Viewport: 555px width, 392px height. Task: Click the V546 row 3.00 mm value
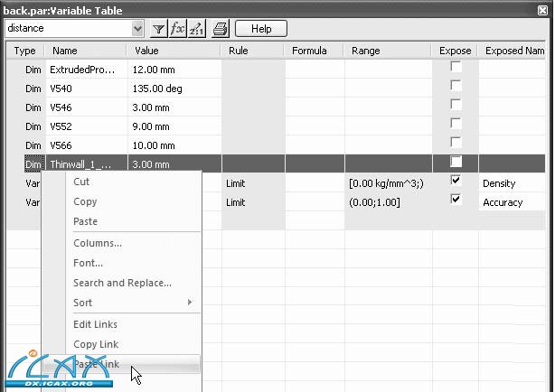click(174, 107)
